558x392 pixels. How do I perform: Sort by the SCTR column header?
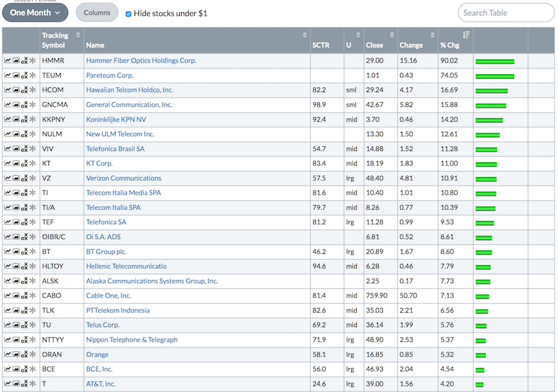coord(322,45)
